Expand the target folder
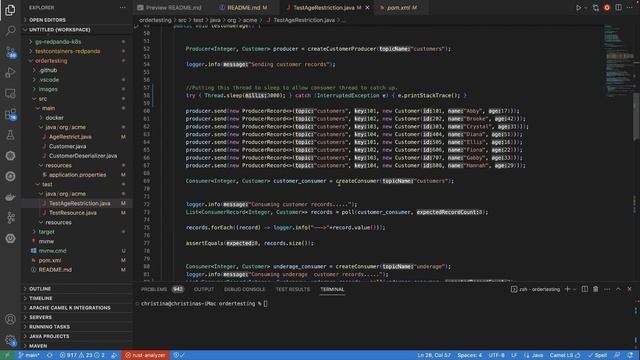Image resolution: width=640 pixels, height=360 pixels. click(46, 232)
